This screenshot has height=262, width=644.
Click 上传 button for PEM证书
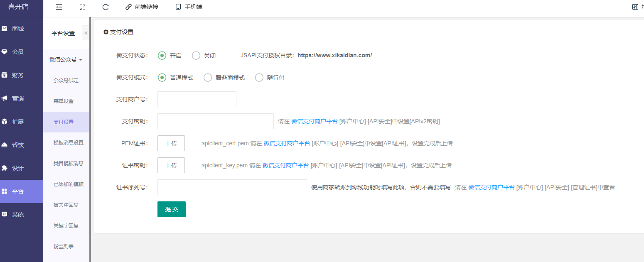click(171, 143)
